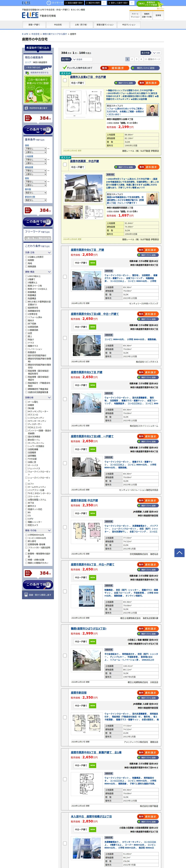Screen dimensions: 186x868
Task: Open the 土地面積 下限なし dropdown
Action: [35, 160]
